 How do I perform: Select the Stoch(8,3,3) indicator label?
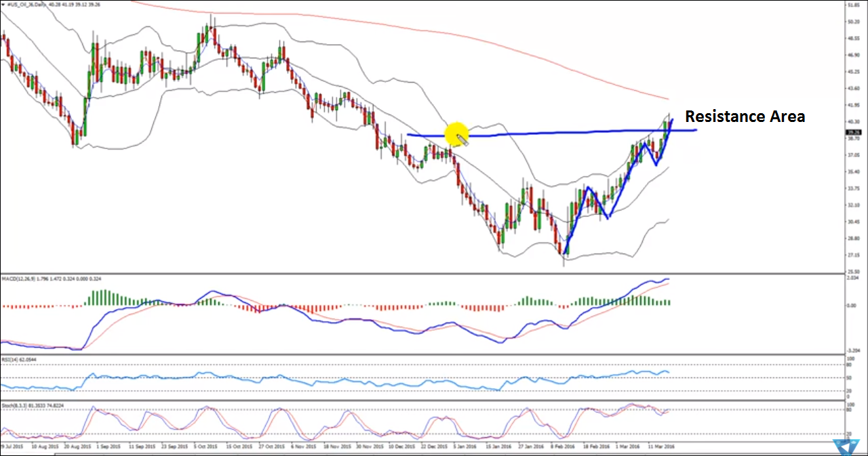point(14,404)
